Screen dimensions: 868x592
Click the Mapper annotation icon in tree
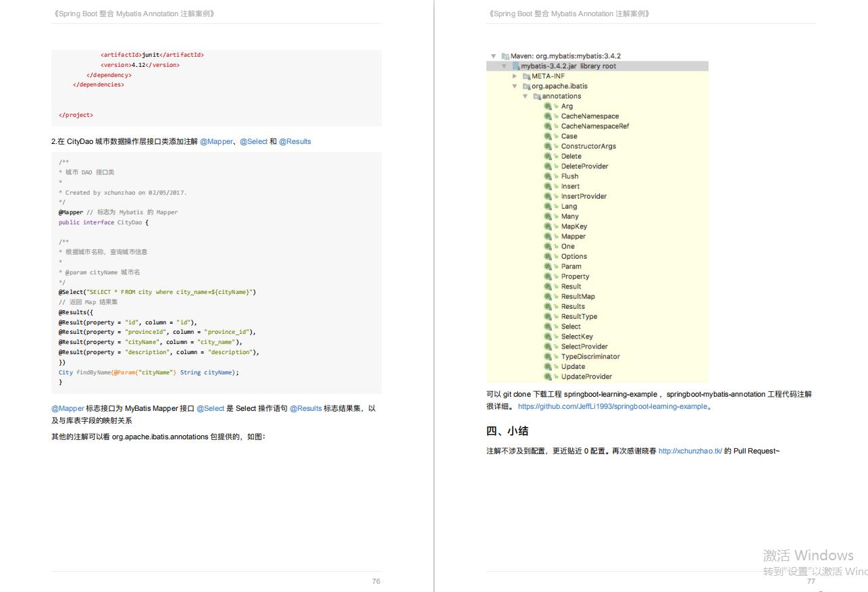548,237
